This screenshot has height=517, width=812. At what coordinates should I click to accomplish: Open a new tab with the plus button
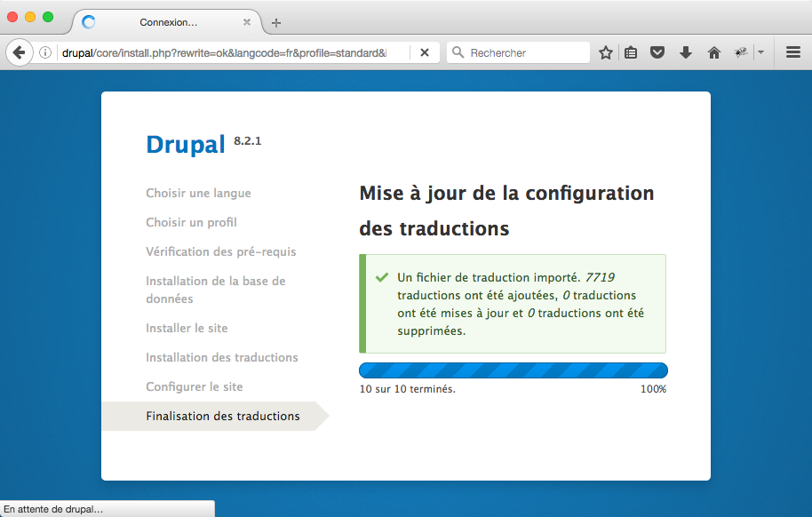[x=276, y=23]
